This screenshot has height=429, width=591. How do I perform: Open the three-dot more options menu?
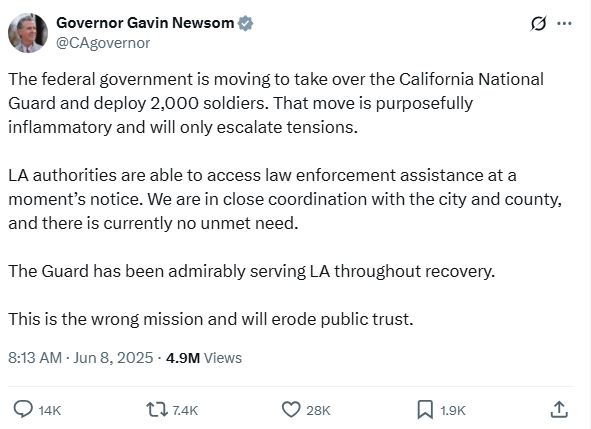pyautogui.click(x=564, y=23)
